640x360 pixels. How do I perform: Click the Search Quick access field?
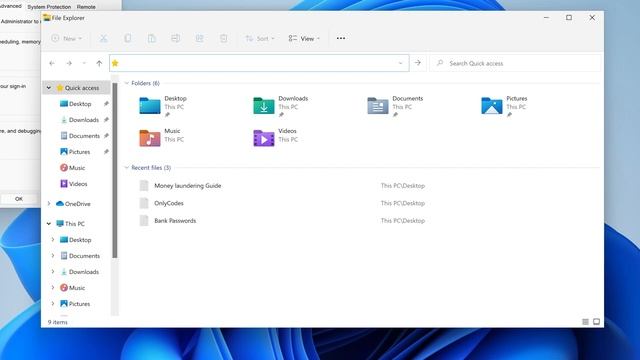pyautogui.click(x=515, y=63)
